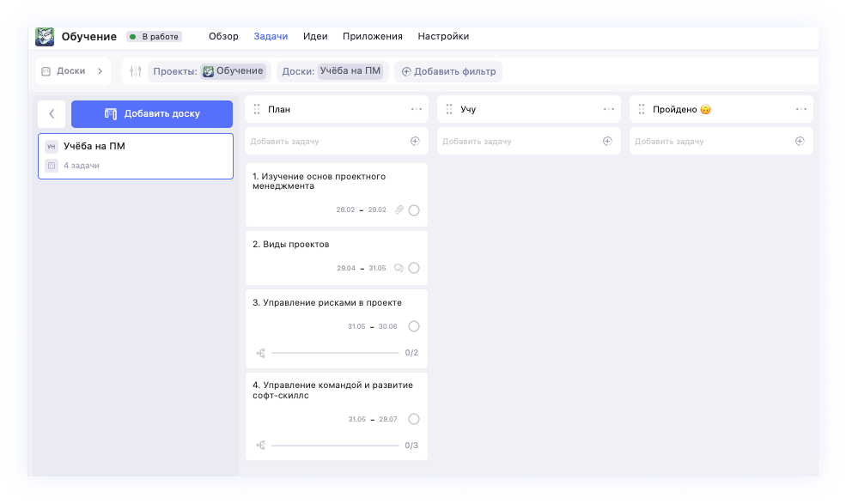This screenshot has height=504, width=846.
Task: Click the filter sliders icon
Action: 135,71
